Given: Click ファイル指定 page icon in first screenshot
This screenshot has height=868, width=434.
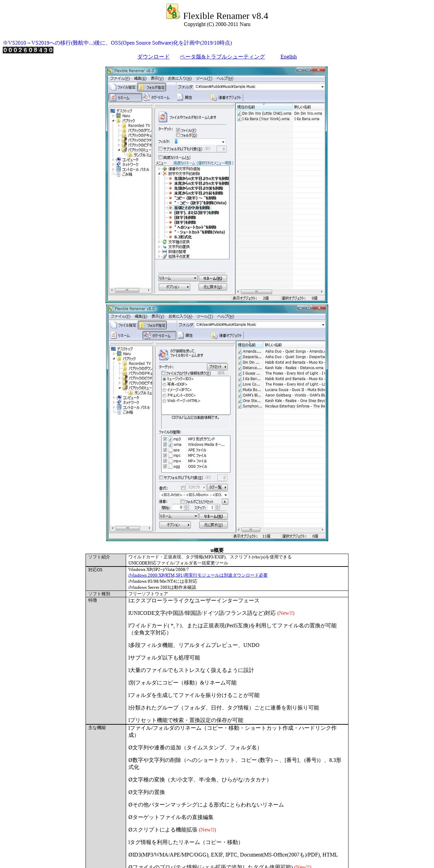Looking at the screenshot, I should 113,87.
